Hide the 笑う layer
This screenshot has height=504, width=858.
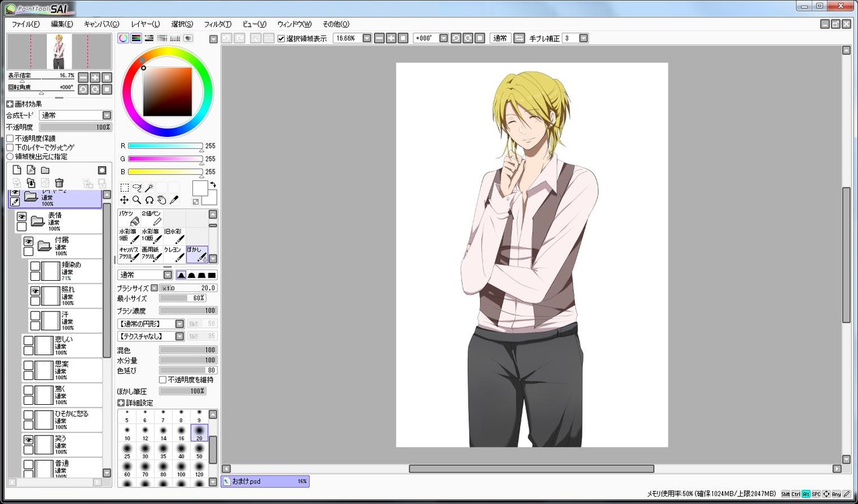[28, 440]
